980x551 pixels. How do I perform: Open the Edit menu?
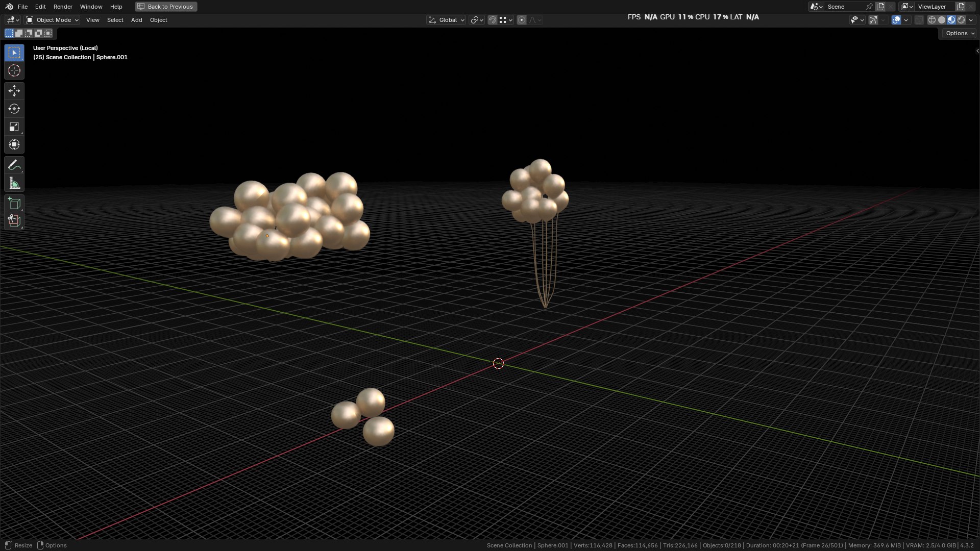[40, 7]
